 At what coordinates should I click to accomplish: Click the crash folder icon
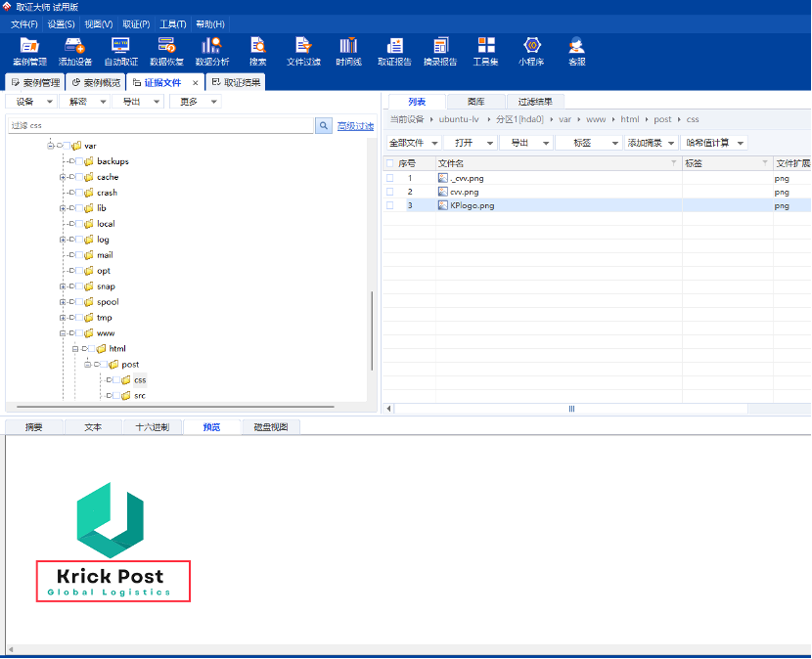click(x=89, y=193)
